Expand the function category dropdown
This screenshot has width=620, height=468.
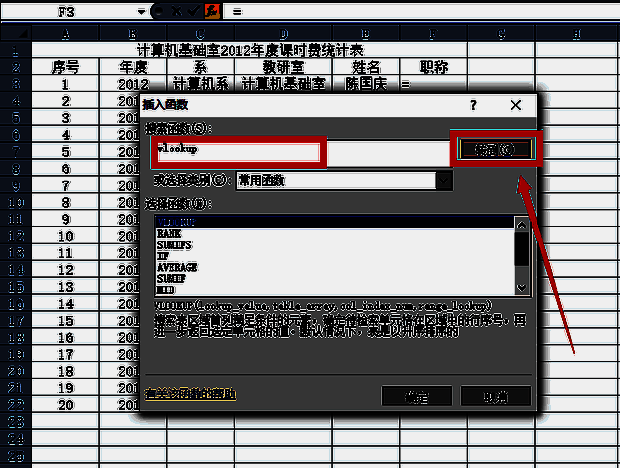coord(444,180)
